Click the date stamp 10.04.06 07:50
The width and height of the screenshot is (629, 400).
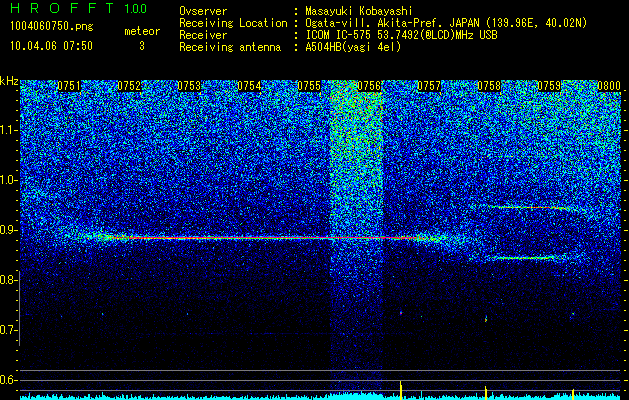pos(51,46)
